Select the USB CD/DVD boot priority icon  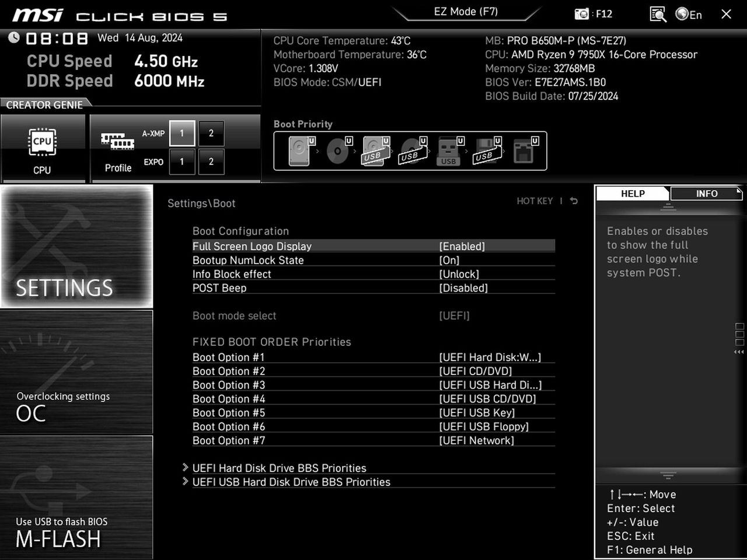(x=413, y=150)
